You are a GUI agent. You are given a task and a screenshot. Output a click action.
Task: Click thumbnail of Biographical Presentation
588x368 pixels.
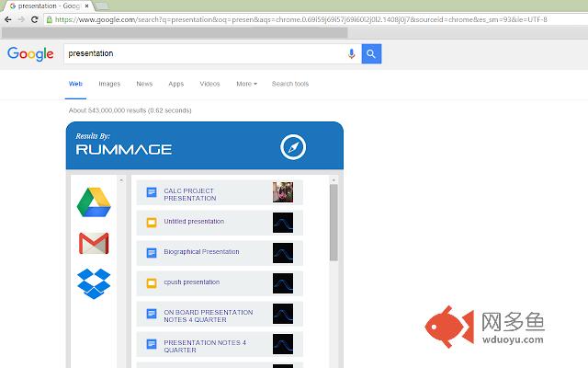[283, 253]
